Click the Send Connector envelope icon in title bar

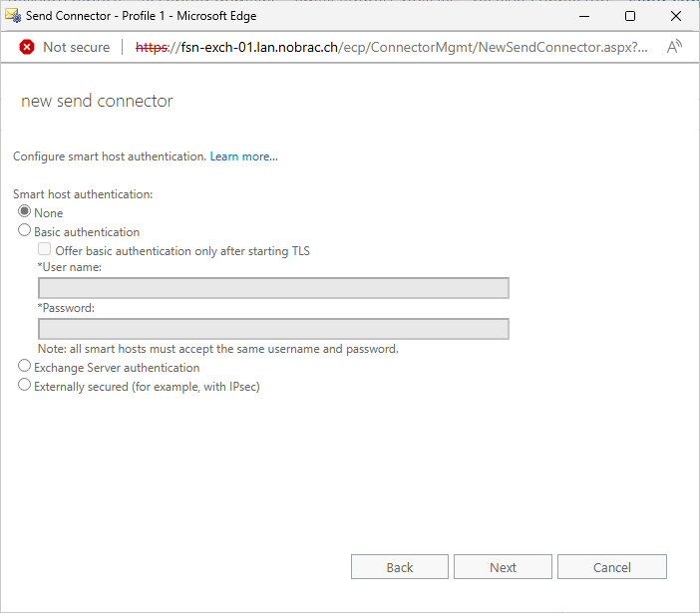[13, 16]
